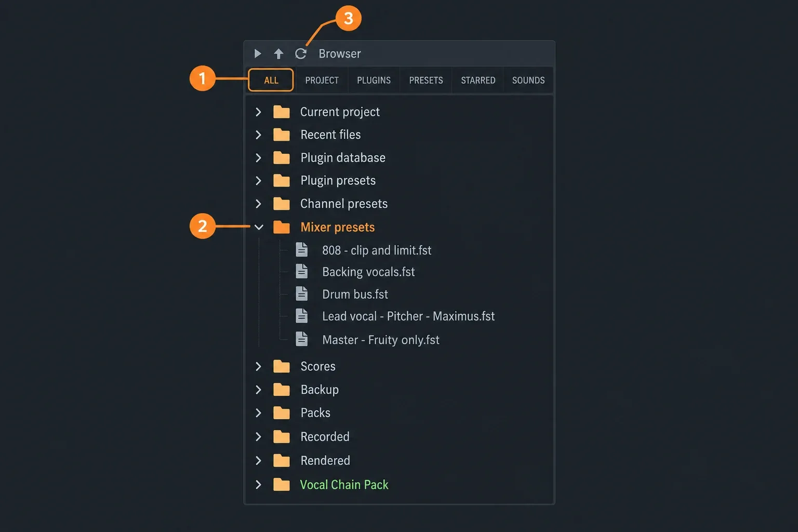Select '808 - clip and limit.fst' name

point(377,250)
